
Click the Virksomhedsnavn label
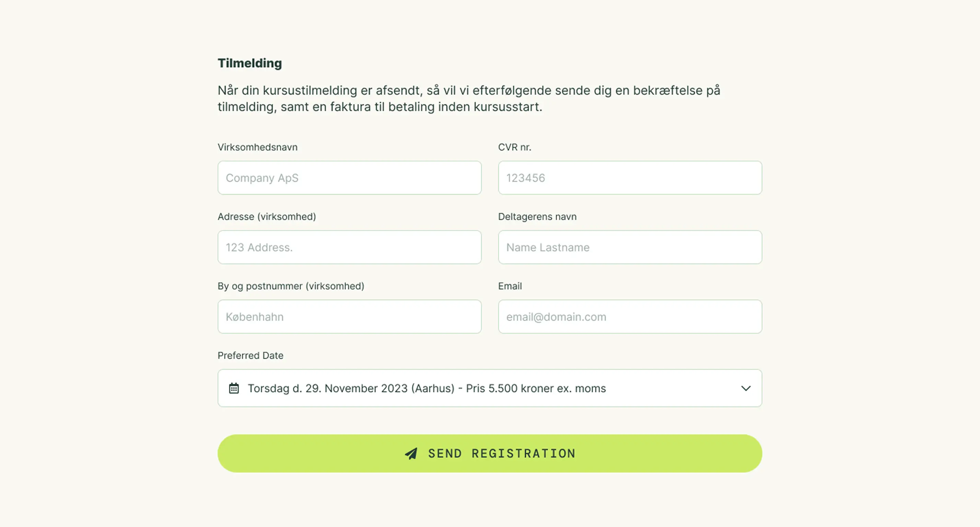(258, 147)
